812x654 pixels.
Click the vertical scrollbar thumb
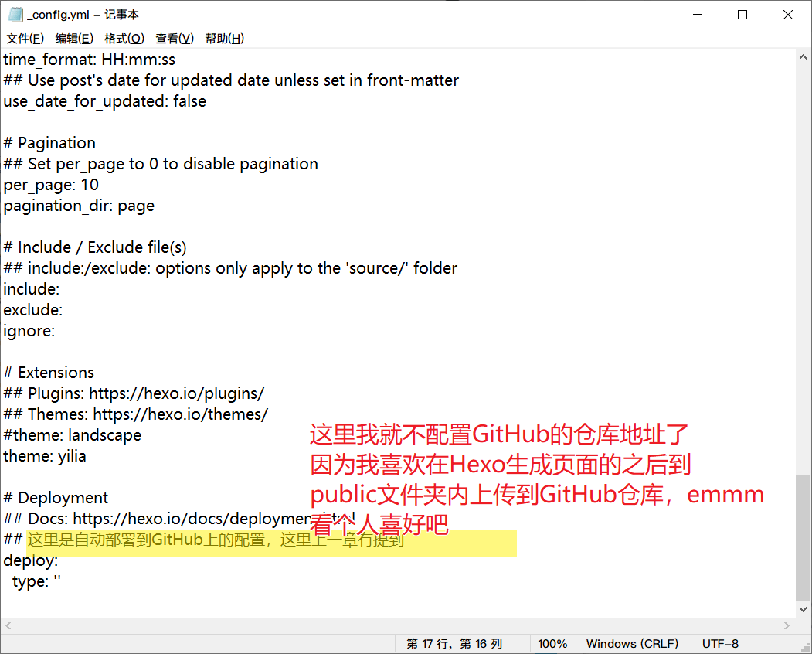(x=803, y=536)
